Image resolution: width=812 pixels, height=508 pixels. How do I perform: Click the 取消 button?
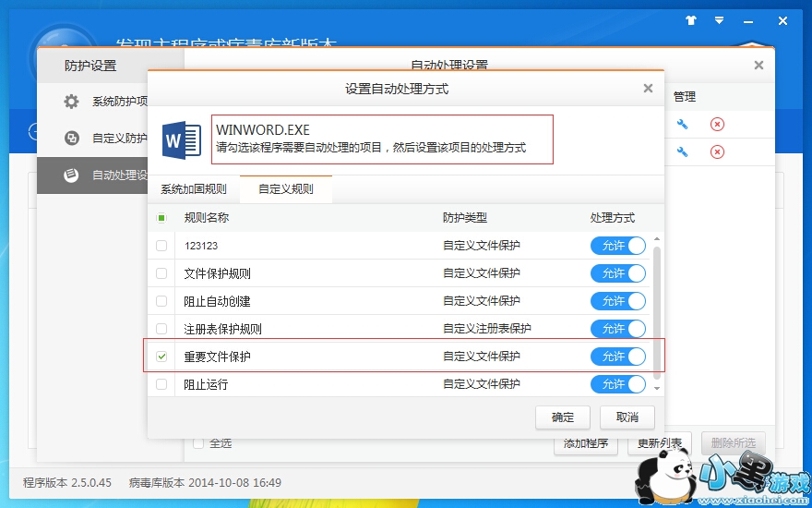point(627,417)
